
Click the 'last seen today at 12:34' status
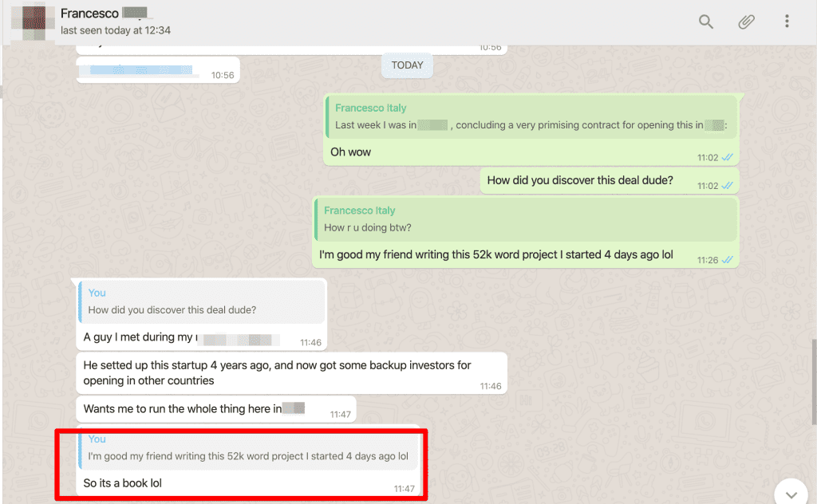[115, 31]
